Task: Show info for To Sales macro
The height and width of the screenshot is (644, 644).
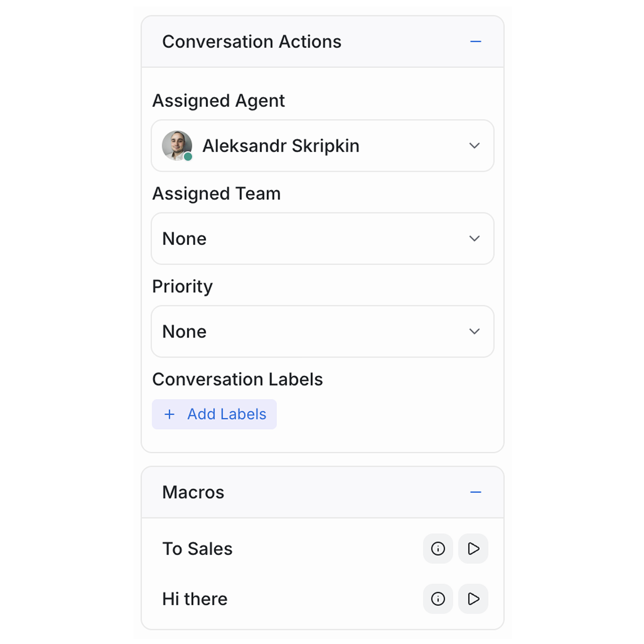Action: click(x=438, y=549)
